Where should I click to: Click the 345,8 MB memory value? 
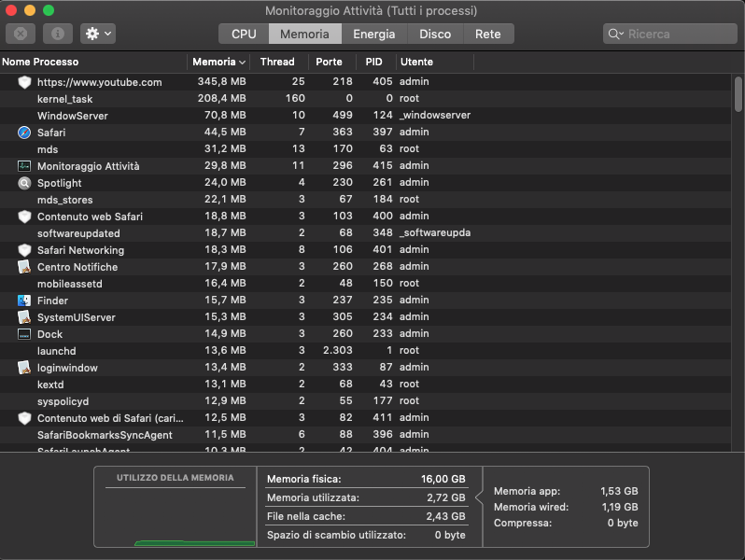pos(222,82)
